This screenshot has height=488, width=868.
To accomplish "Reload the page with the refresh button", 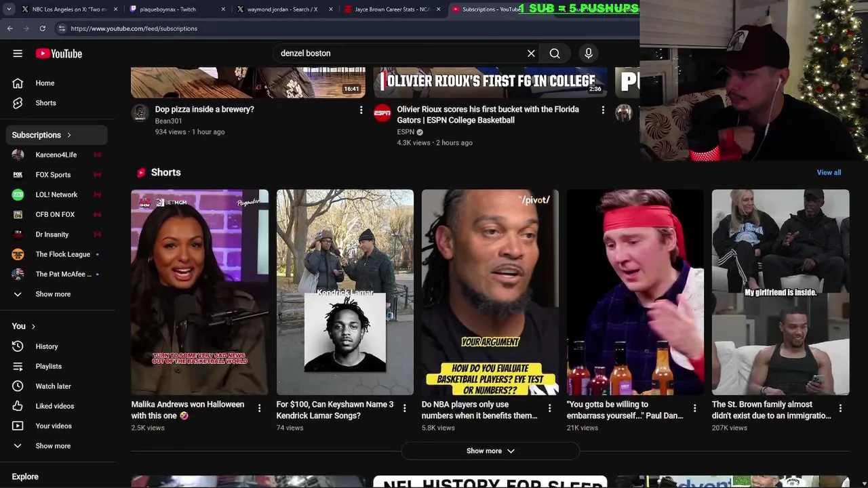I will (x=42, y=28).
